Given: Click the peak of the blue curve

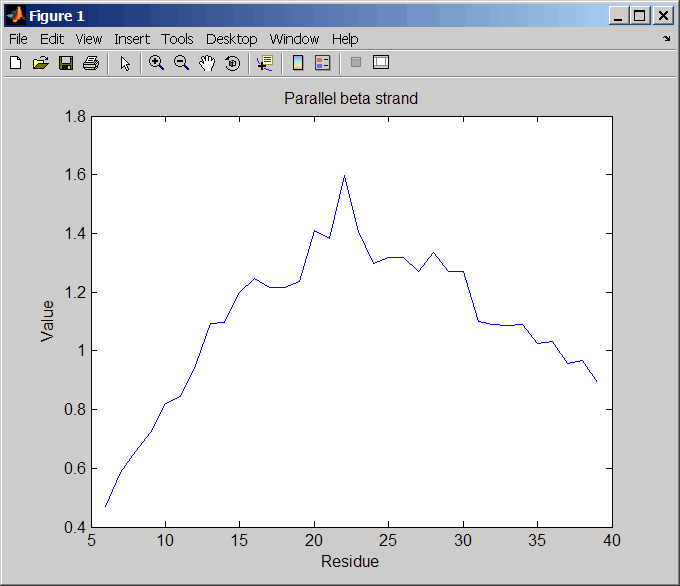Looking at the screenshot, I should (x=344, y=176).
